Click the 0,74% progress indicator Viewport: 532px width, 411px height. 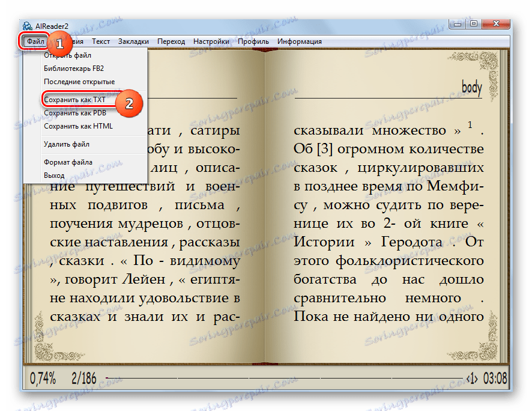click(x=43, y=379)
